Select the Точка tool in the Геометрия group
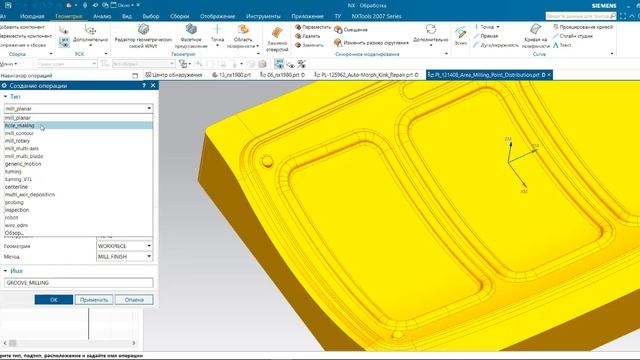 (x=217, y=35)
